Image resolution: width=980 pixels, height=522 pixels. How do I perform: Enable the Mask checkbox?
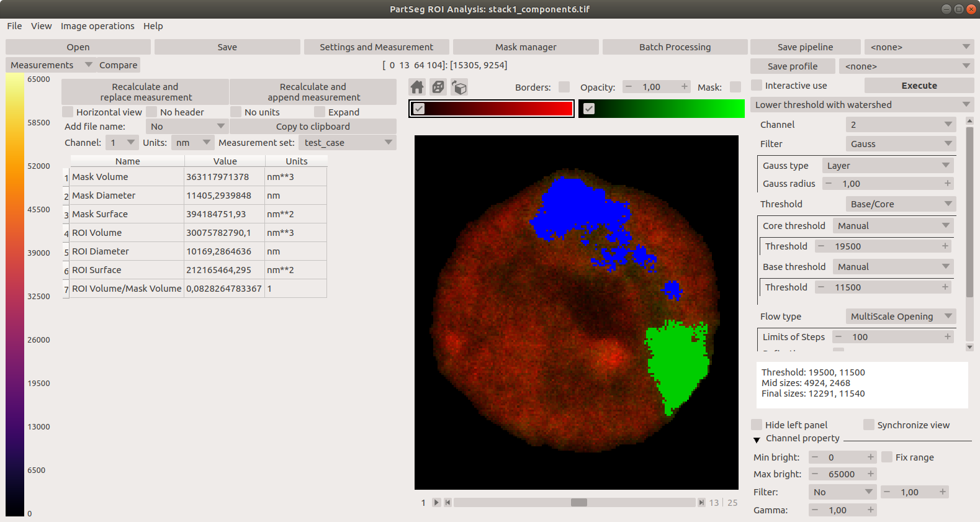coord(735,87)
